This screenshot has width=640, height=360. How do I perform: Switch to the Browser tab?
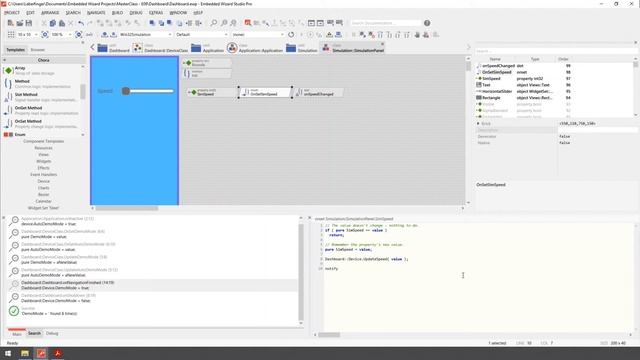tap(38, 50)
